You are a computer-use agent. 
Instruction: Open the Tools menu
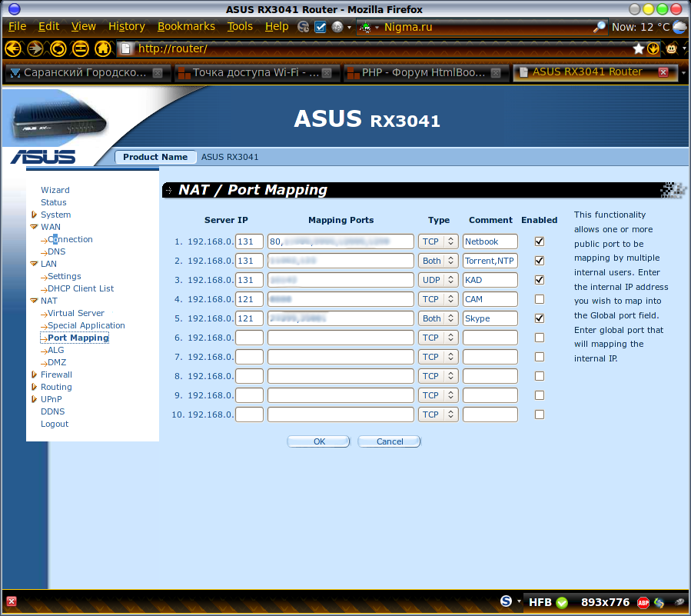pos(240,27)
